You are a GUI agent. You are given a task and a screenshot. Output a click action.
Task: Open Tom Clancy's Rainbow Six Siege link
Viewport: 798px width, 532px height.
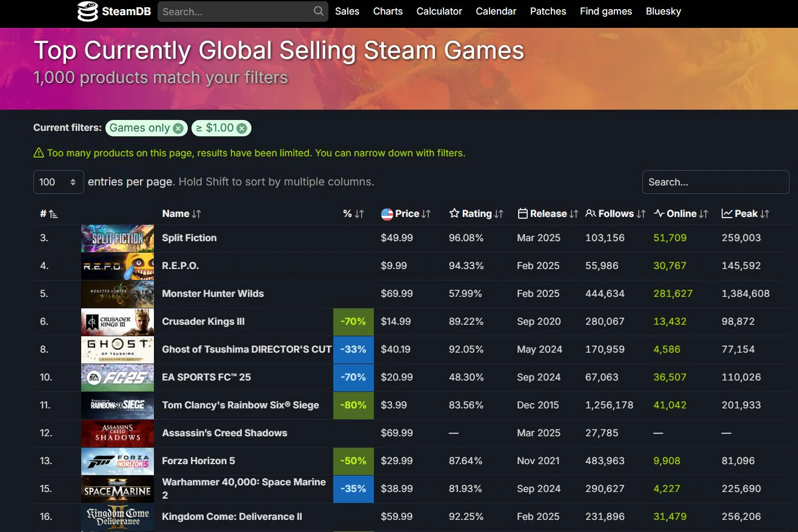(241, 405)
